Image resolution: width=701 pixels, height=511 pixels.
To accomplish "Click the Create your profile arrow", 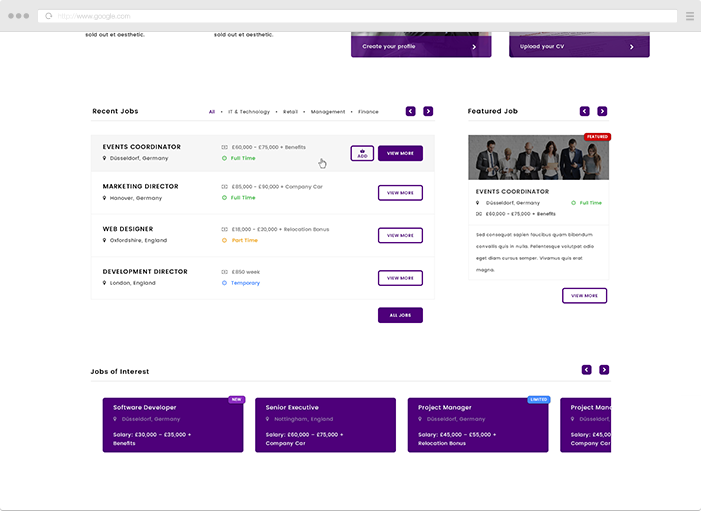I will (474, 47).
